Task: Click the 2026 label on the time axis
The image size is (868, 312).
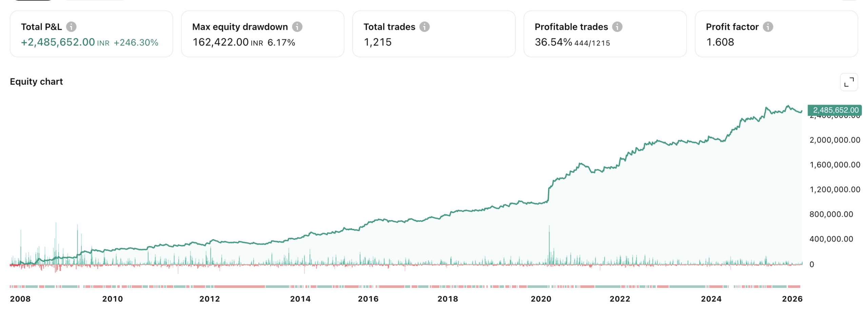Action: click(792, 299)
